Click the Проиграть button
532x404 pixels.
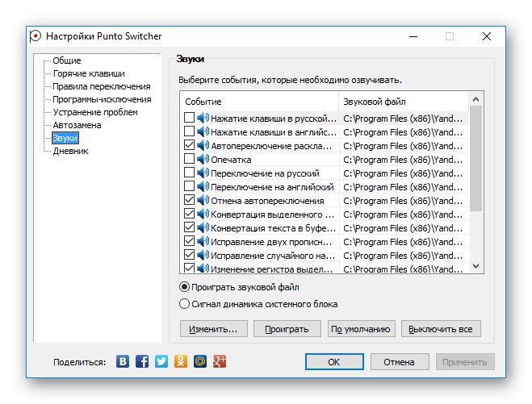pyautogui.click(x=287, y=329)
